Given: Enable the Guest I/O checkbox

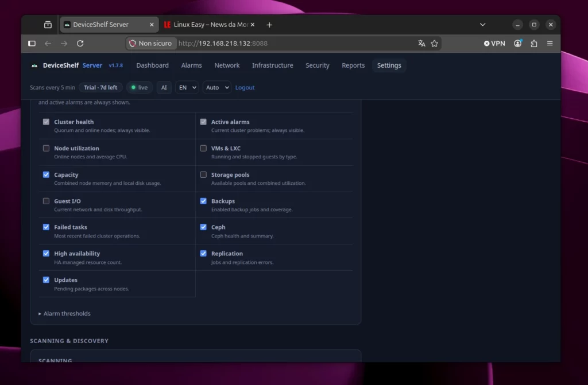Looking at the screenshot, I should (46, 201).
